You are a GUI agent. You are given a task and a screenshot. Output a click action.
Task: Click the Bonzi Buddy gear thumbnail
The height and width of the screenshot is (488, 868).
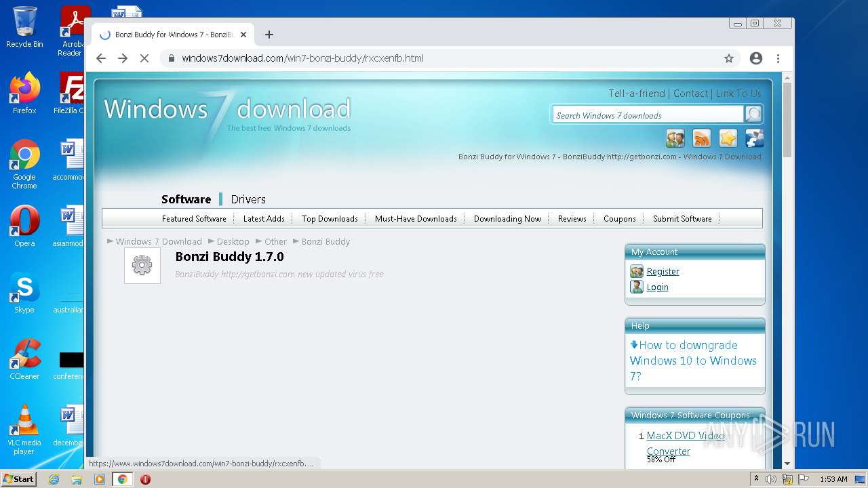coord(142,265)
